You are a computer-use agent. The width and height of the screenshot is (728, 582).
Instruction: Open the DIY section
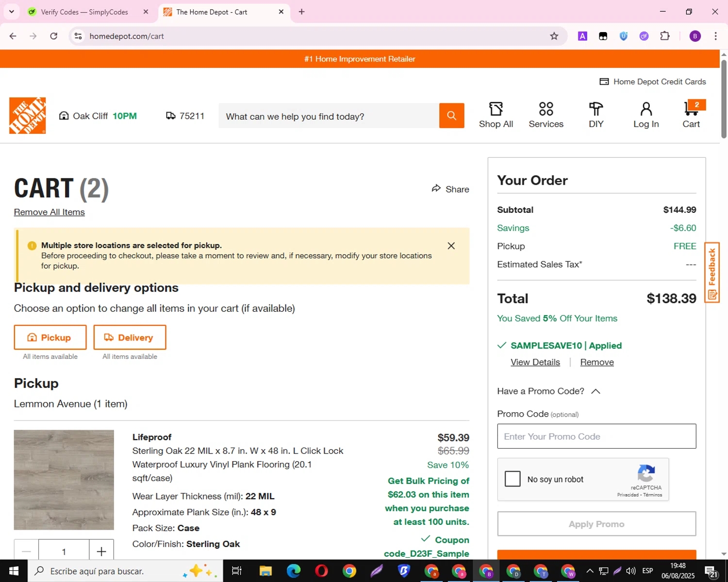coord(596,115)
